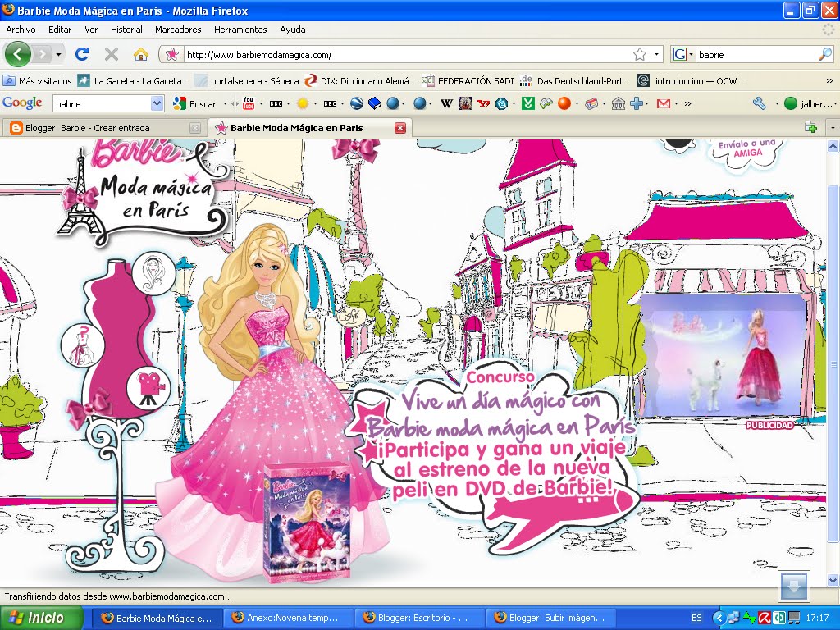
Task: Open the address bar URL dropdown
Action: (656, 54)
